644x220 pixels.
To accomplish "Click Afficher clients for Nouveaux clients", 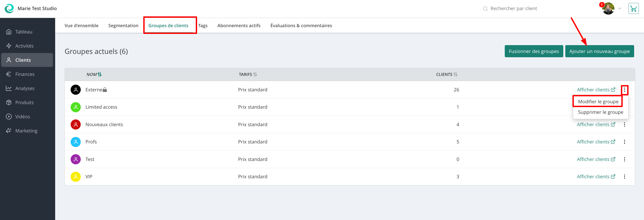I will tap(596, 124).
